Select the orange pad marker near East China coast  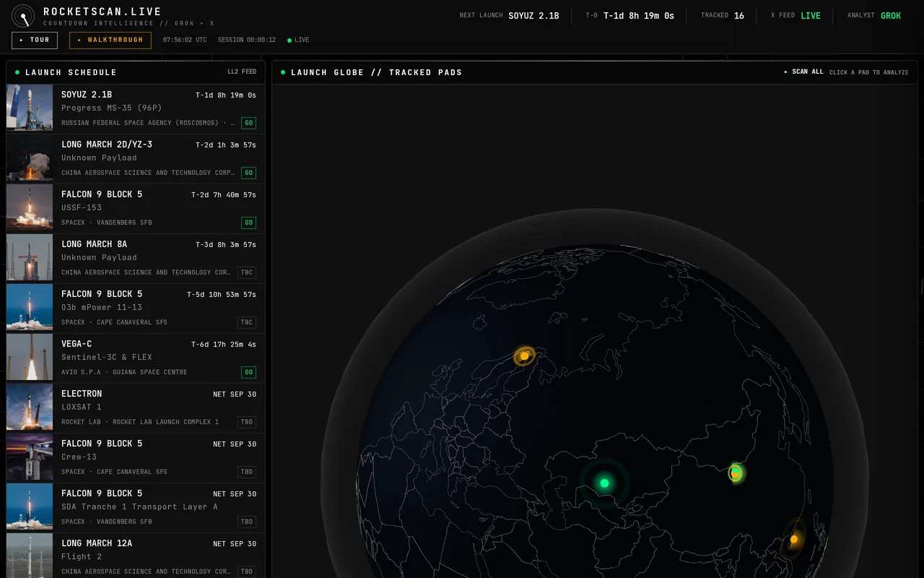click(794, 539)
